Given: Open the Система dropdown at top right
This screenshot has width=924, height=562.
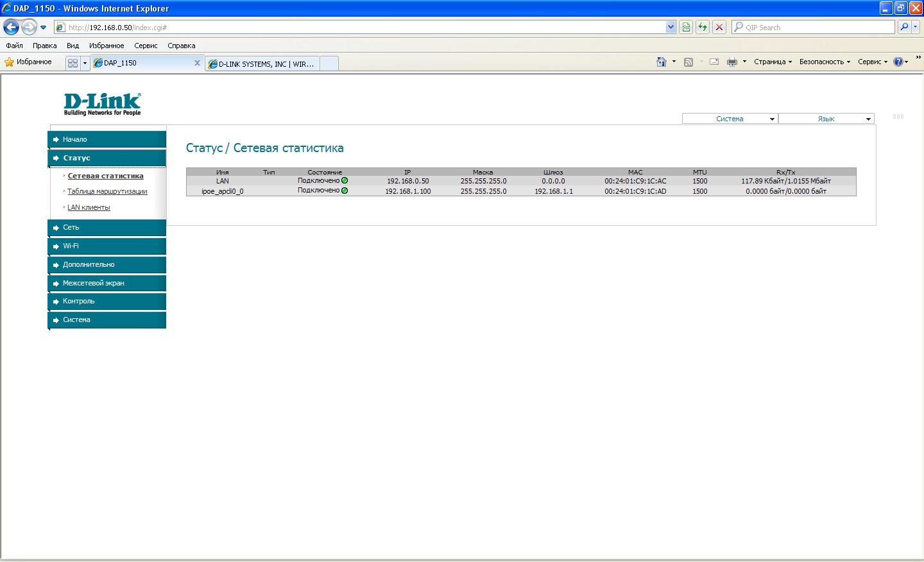Looking at the screenshot, I should pyautogui.click(x=730, y=119).
